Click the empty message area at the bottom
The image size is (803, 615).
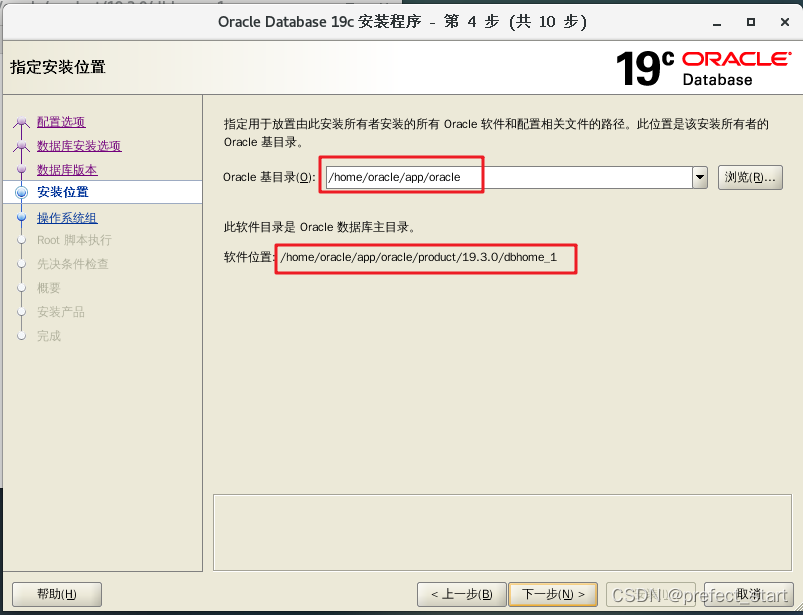click(502, 532)
